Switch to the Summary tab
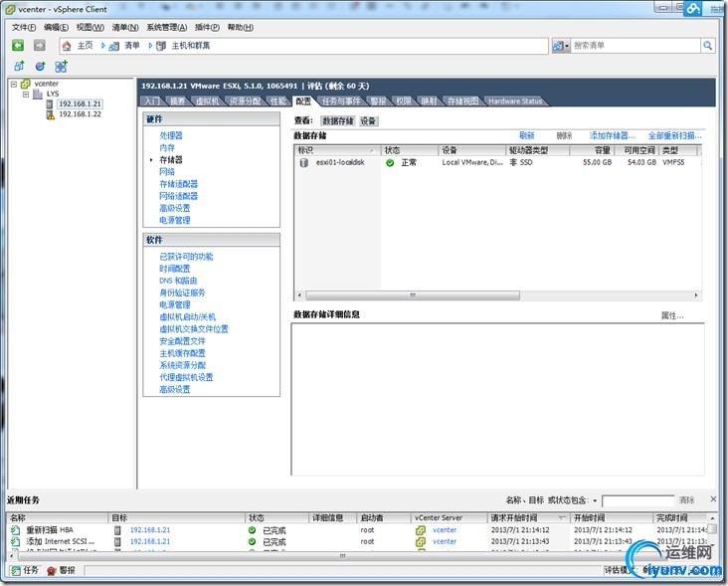The height and width of the screenshot is (586, 728). click(177, 101)
